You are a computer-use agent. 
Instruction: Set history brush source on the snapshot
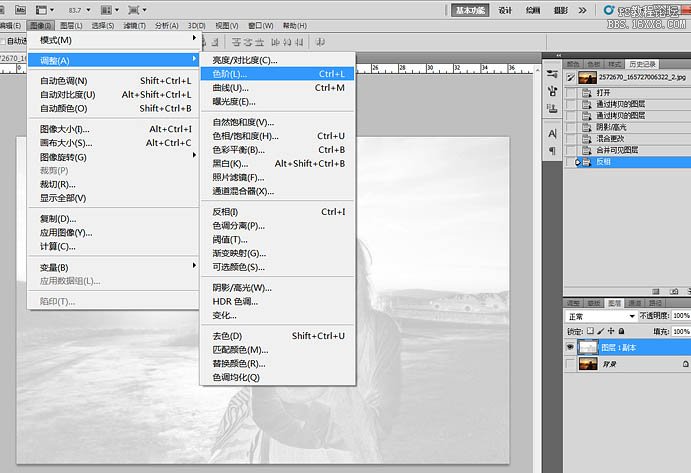(x=571, y=78)
